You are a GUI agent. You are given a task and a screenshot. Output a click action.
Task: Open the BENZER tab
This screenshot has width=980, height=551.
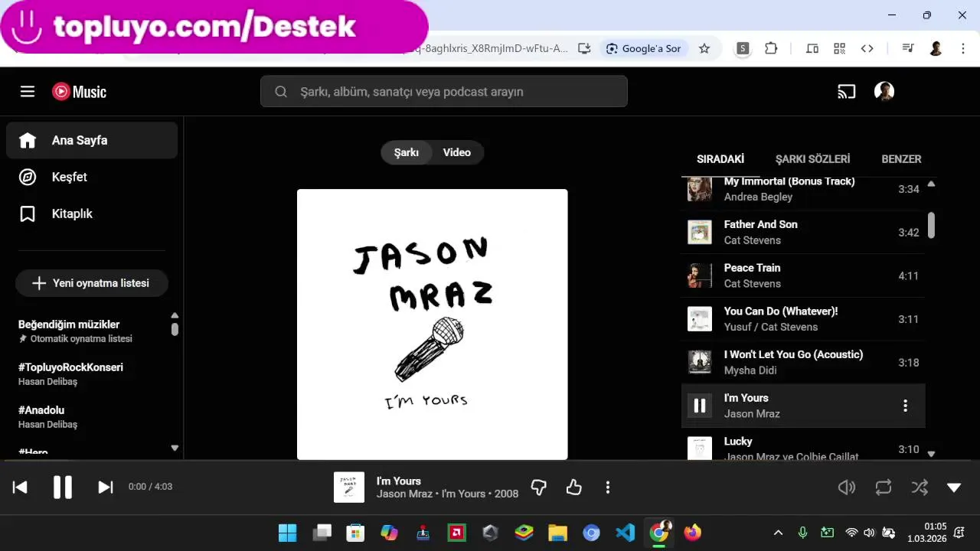pyautogui.click(x=901, y=159)
